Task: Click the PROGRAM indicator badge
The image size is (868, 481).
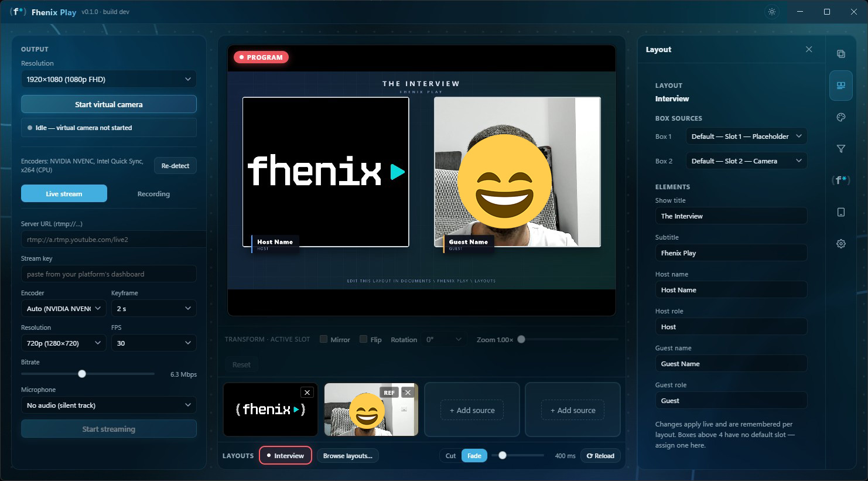Action: (261, 57)
